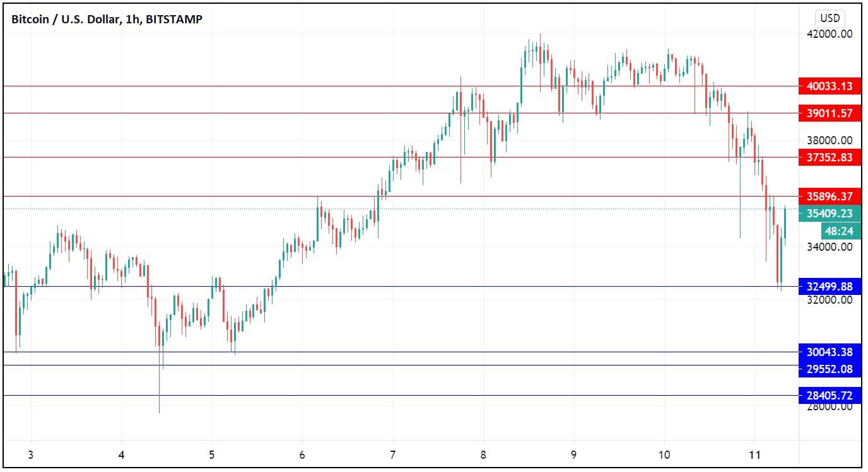This screenshot has height=472, width=868.
Task: Click date 6 on the time axis
Action: (x=302, y=454)
